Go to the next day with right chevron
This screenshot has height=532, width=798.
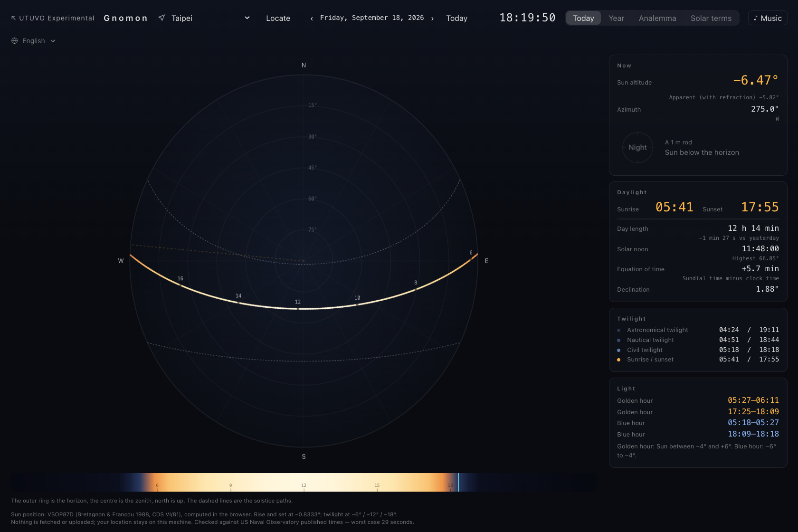(x=432, y=19)
